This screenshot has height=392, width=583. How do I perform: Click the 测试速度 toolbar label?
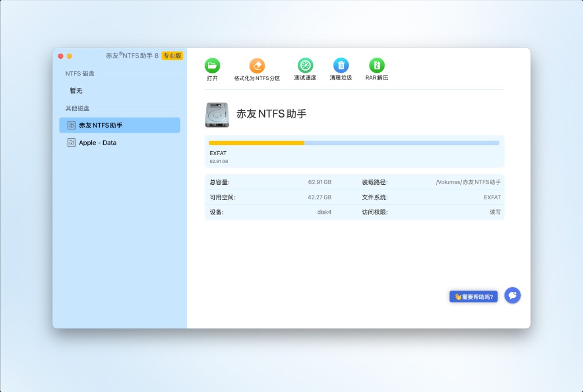click(x=306, y=78)
